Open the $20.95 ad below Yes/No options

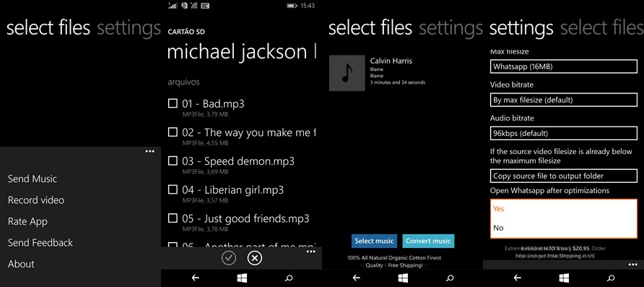click(x=555, y=252)
